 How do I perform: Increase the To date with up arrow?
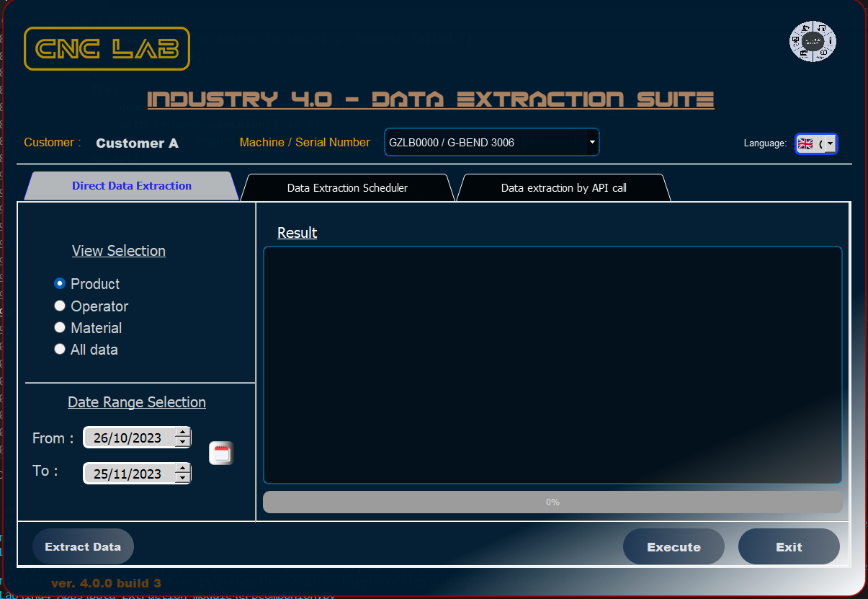pos(183,469)
